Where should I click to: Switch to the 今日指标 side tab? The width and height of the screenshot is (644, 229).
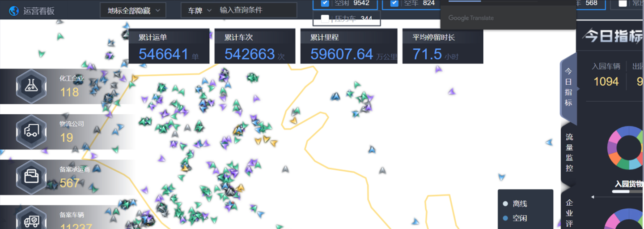[x=568, y=87]
